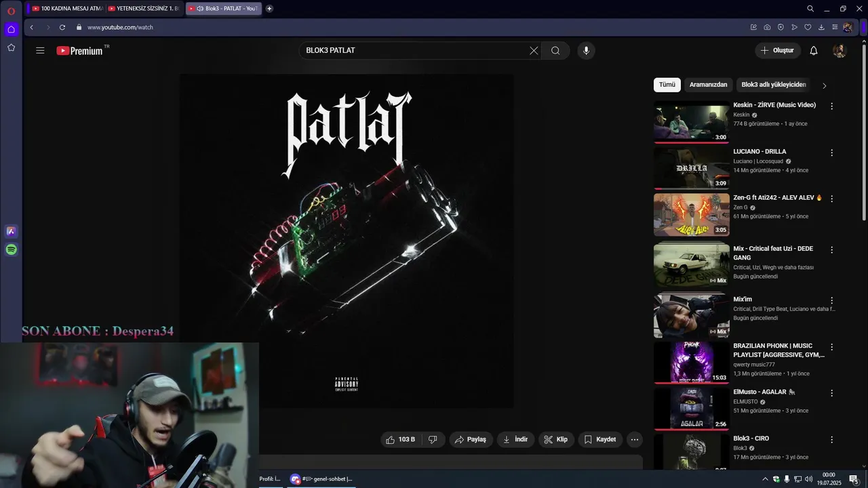Switch to YETENEKSİZ SİZSİNİZ tab
The width and height of the screenshot is (868, 488).
coord(143,9)
